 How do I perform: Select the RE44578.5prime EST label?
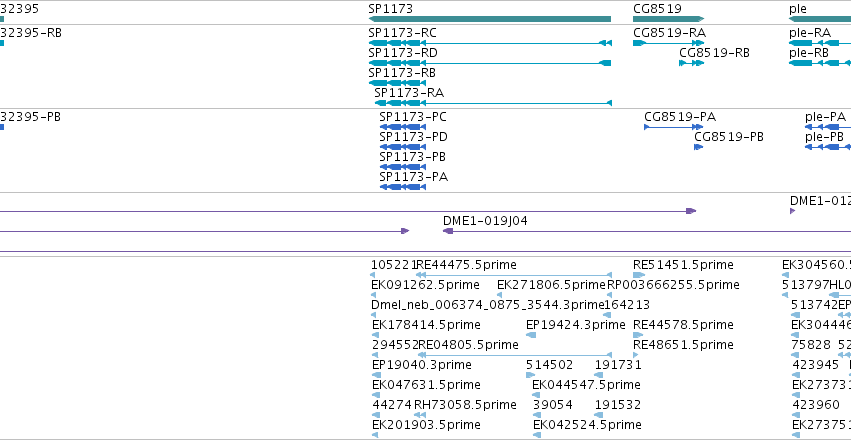point(683,325)
